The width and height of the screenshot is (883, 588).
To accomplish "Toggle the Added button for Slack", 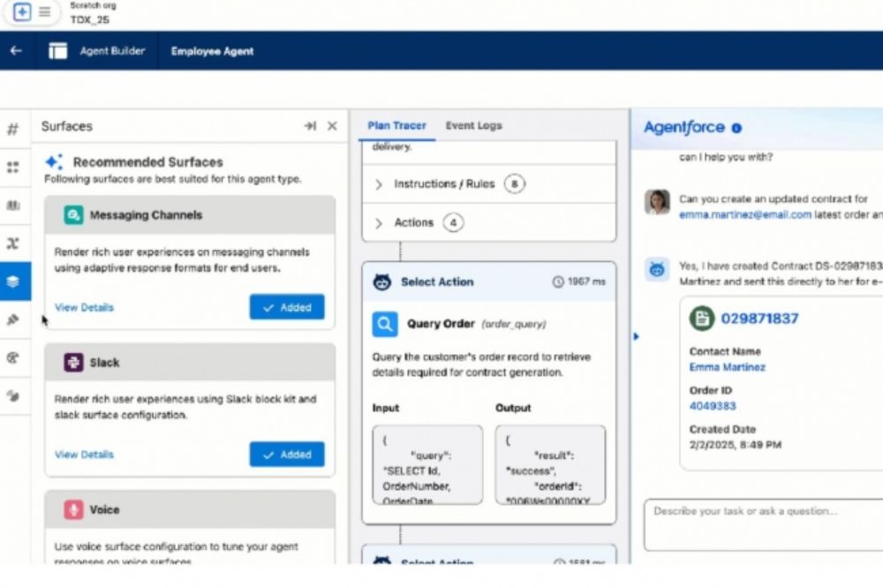I will coord(287,455).
